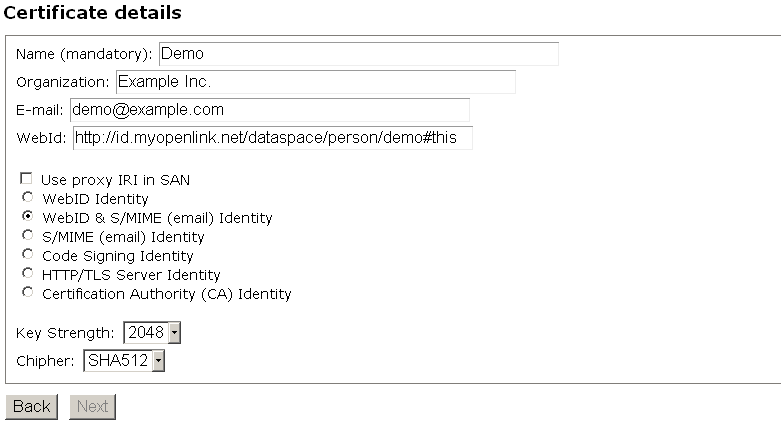This screenshot has height=429, width=781.
Task: Click the greyed-out Next button
Action: point(92,407)
